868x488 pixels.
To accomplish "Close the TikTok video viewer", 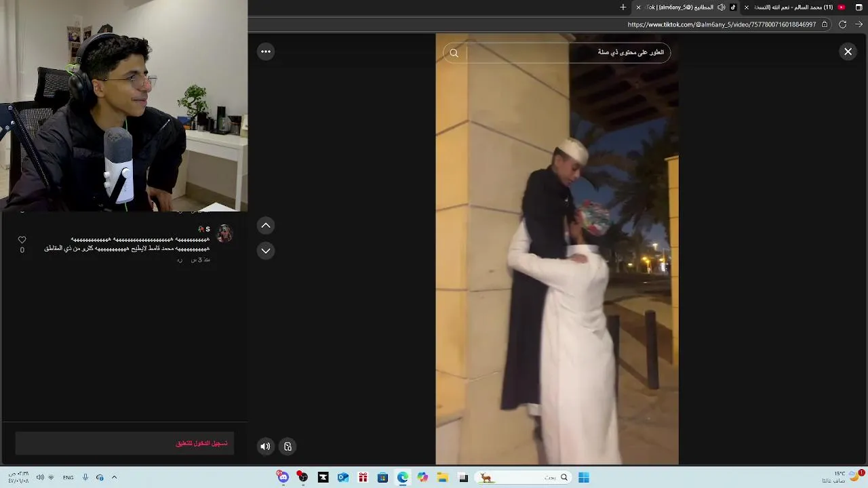I will coord(848,52).
